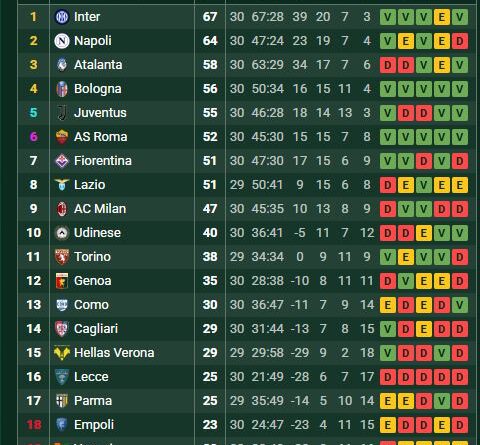Click the Lazio eagle crest icon
Viewport: 480px width, 445px height.
click(x=62, y=185)
